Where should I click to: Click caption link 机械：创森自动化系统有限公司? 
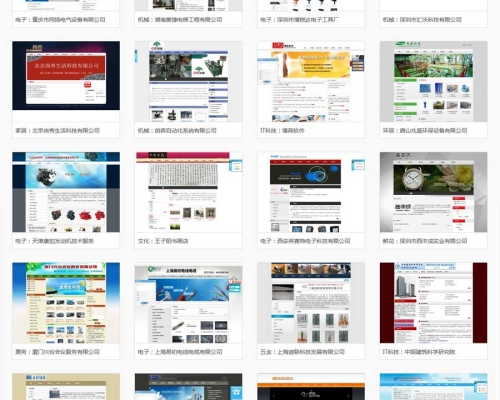tap(177, 130)
